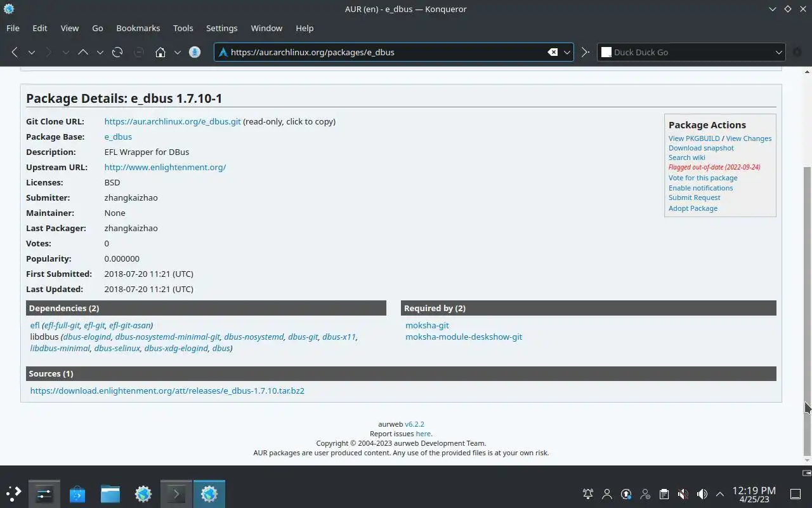This screenshot has width=812, height=508.
Task: Click the Go arrow next to address bar
Action: click(585, 52)
